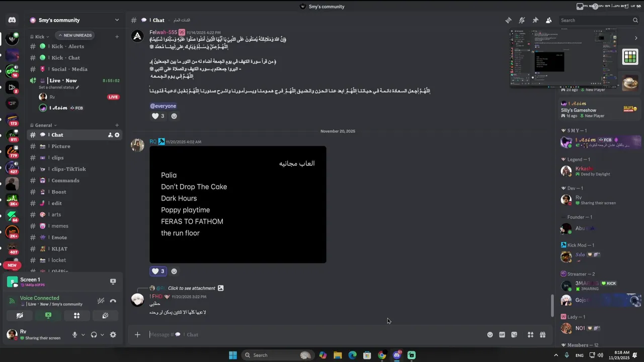Toggle noise suppression icon
Screen dimensions: 644x362
(101, 301)
